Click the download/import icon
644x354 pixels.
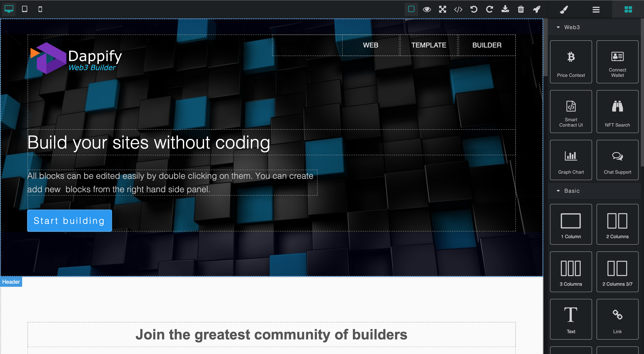click(505, 9)
